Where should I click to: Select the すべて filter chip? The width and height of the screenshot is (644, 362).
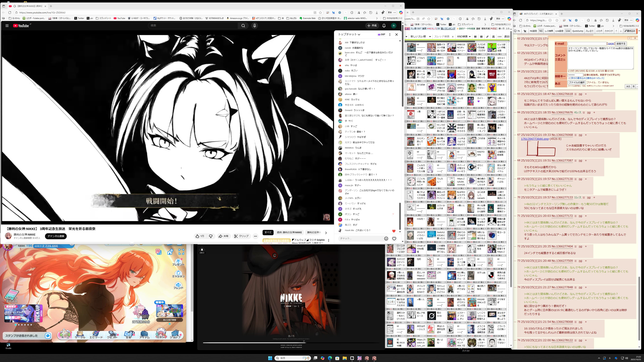click(268, 232)
